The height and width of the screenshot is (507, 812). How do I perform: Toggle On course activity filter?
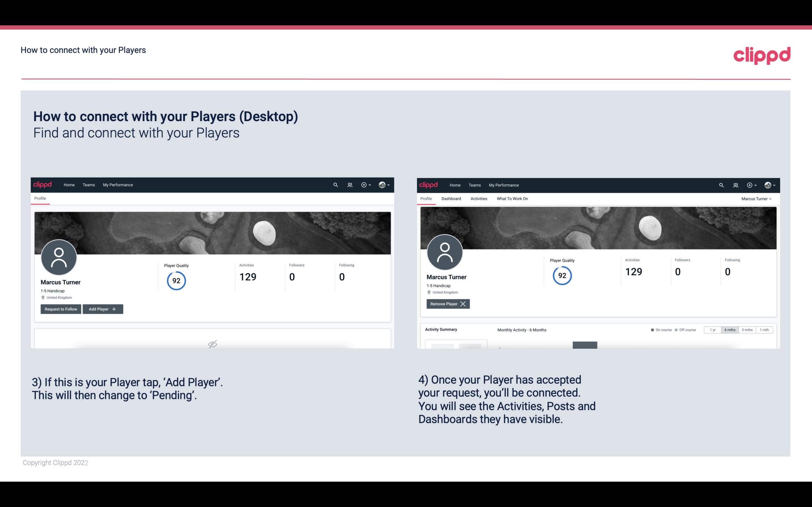tap(661, 329)
